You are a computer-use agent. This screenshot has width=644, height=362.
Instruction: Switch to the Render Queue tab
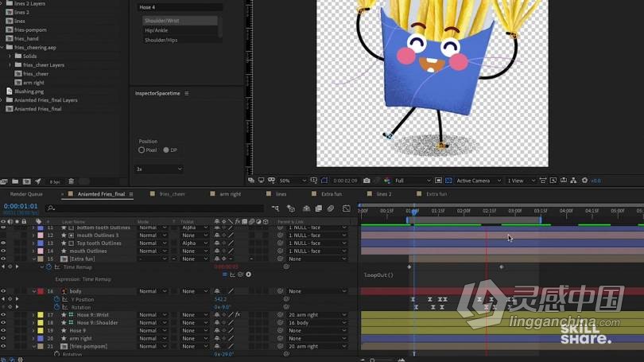pos(26,194)
